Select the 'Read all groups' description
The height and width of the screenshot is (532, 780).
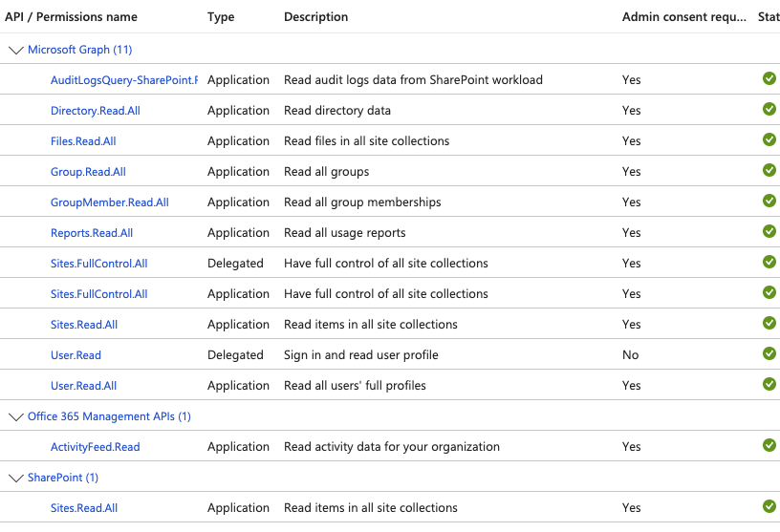326,172
